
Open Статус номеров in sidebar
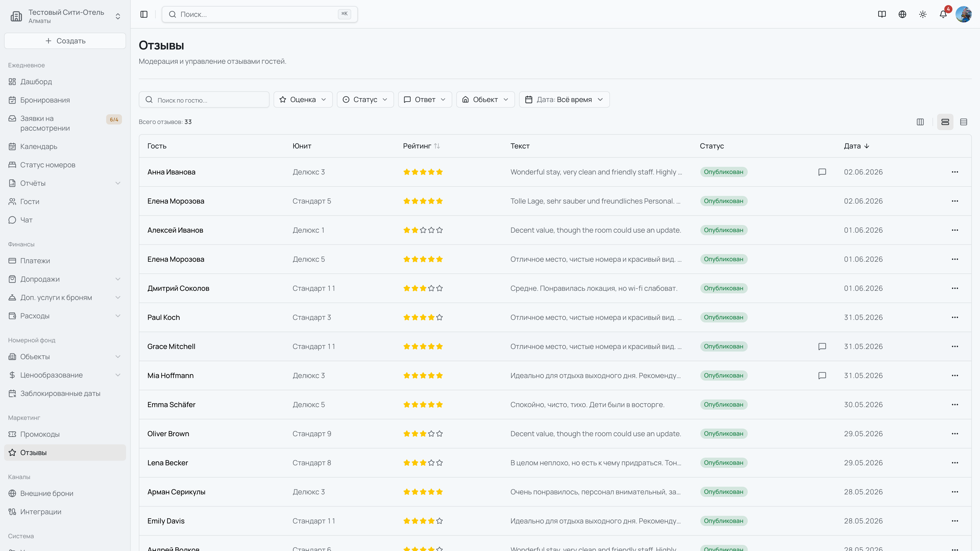65,165
